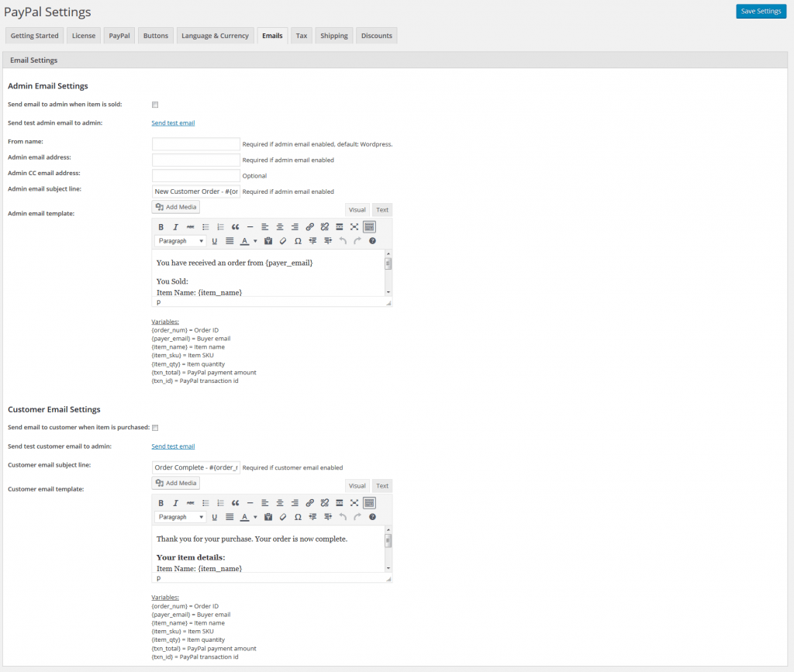Switch to the Language & Currency tab
This screenshot has height=672, width=794.
(215, 36)
